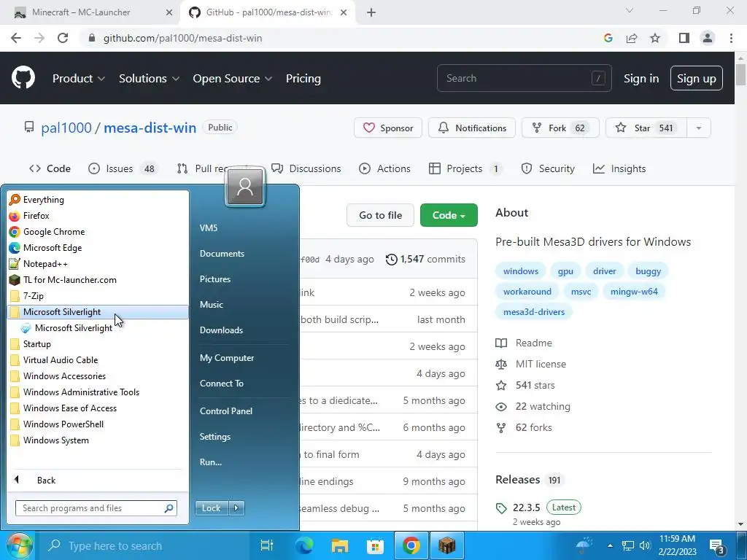The height and width of the screenshot is (560, 747).
Task: Click the Windows Start orb
Action: tap(19, 545)
